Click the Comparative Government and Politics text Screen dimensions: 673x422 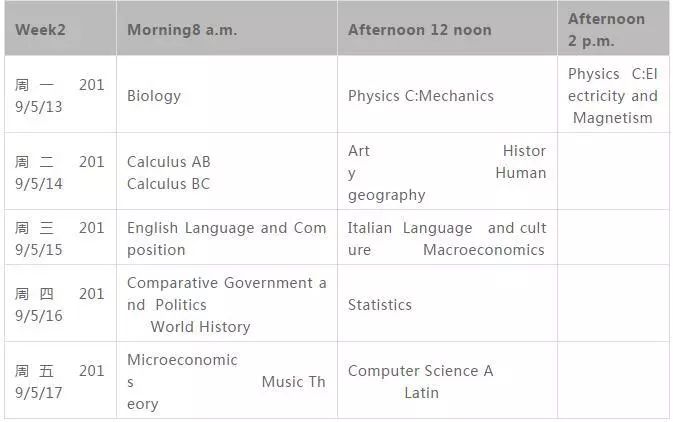[x=227, y=294]
